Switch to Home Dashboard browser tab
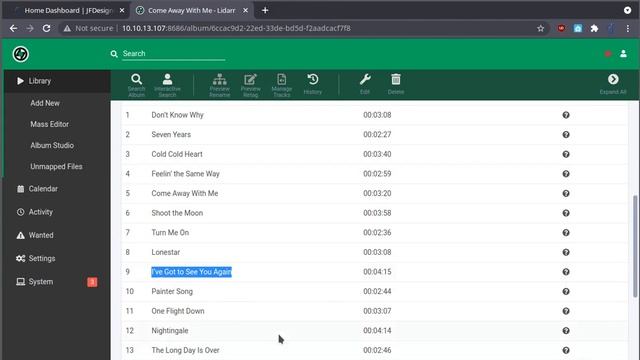 pos(68,10)
